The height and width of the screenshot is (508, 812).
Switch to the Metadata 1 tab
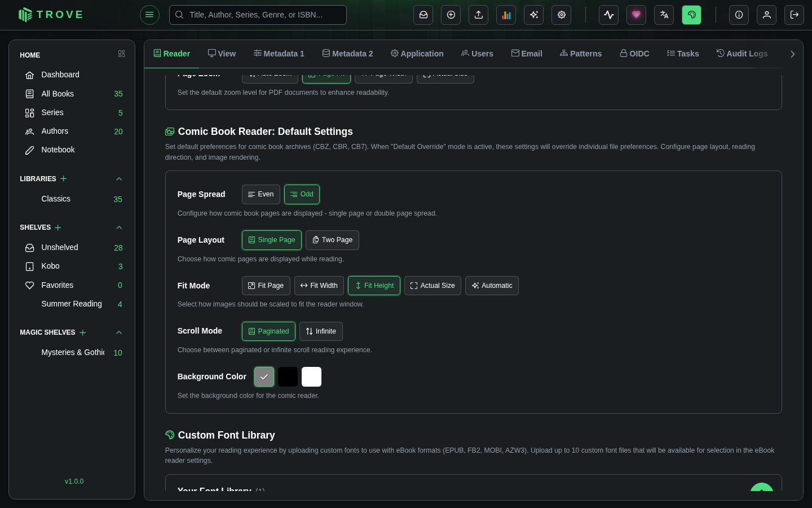(279, 54)
